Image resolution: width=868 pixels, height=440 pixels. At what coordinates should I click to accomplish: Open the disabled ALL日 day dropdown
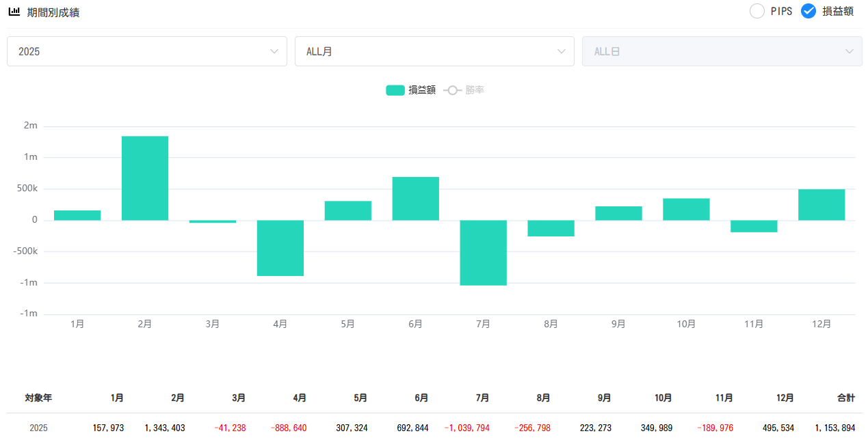[x=722, y=51]
